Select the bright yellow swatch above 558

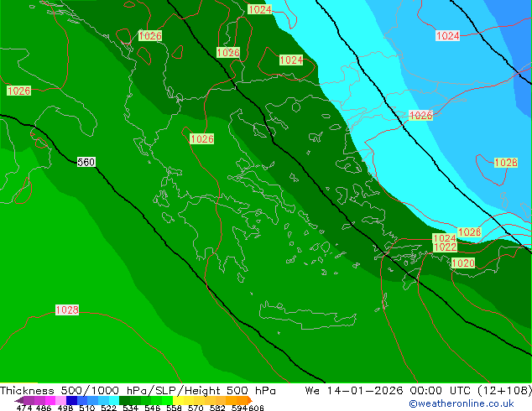pyautogui.click(x=178, y=400)
